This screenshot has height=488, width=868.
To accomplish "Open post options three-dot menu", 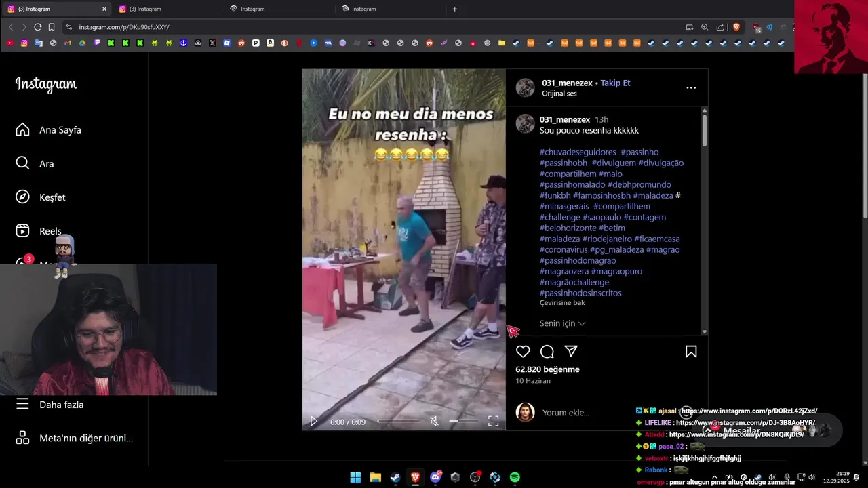I will (x=691, y=87).
